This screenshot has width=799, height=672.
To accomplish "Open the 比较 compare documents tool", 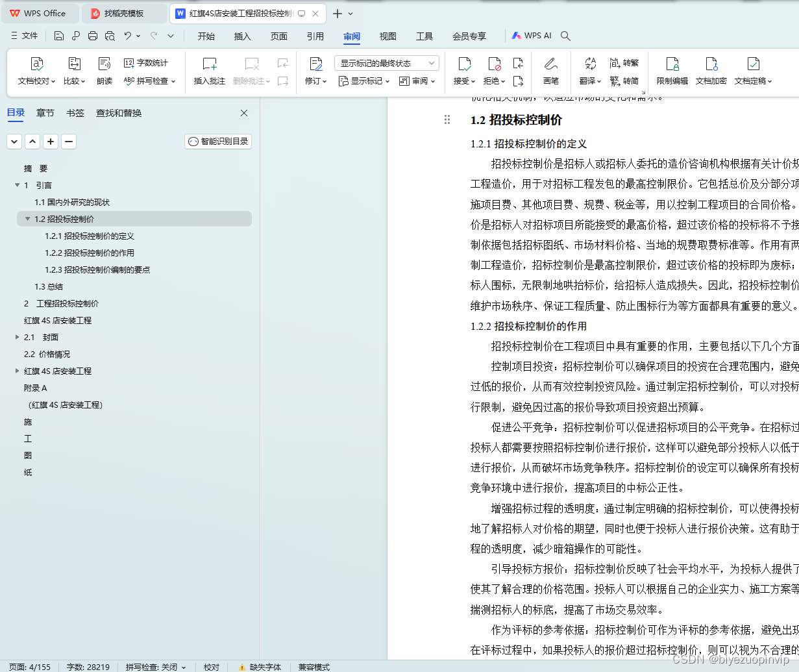I will tap(74, 71).
